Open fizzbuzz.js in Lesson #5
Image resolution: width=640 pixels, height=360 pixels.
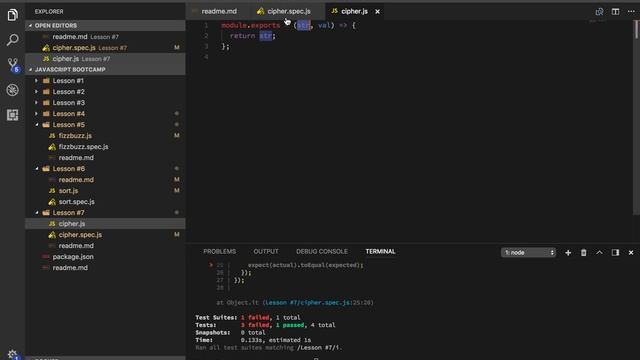[x=105, y=136]
